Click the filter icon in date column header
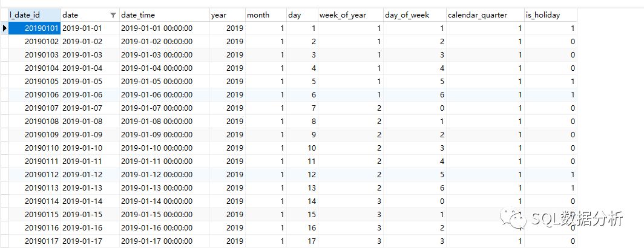644x248 pixels. 113,15
